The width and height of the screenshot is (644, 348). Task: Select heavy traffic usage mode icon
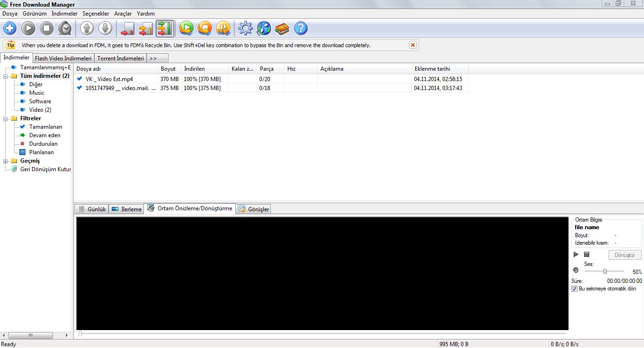point(165,28)
